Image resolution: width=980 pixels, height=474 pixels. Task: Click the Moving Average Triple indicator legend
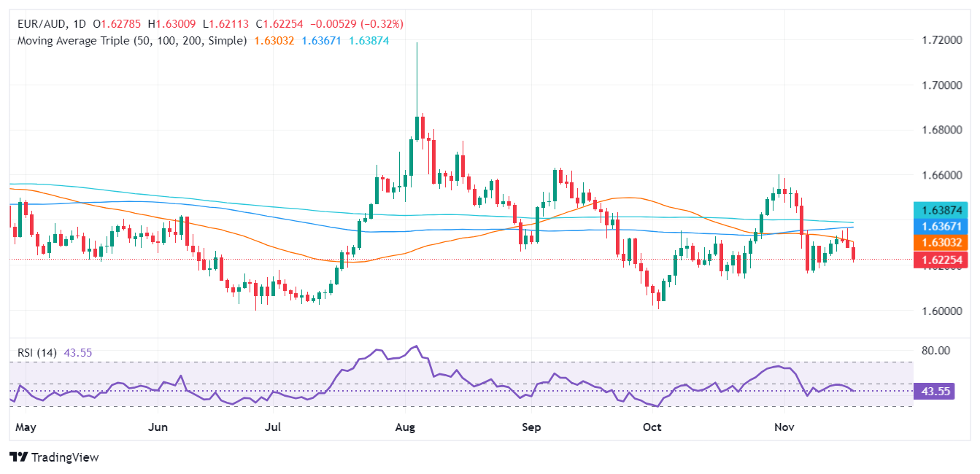pos(132,42)
